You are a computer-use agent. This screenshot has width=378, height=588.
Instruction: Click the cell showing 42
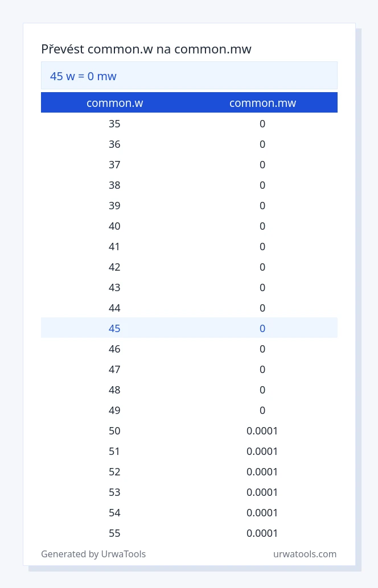click(114, 267)
